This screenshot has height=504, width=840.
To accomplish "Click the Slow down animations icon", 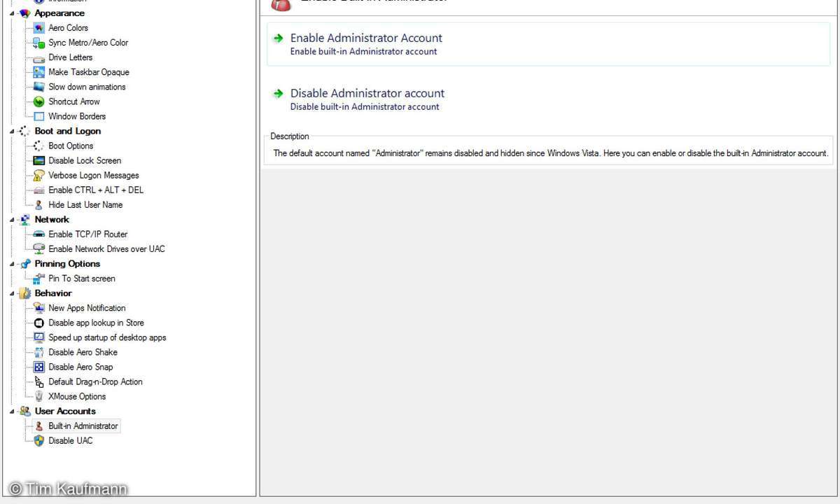I will click(39, 87).
